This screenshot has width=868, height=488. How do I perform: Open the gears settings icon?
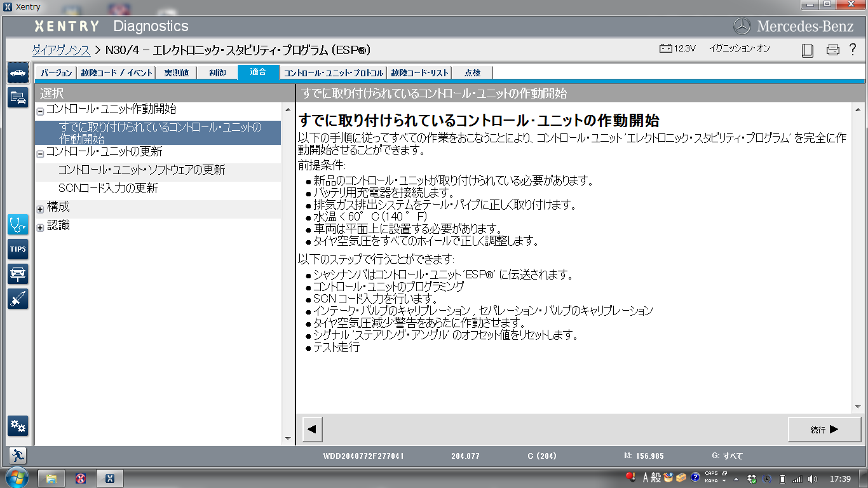pyautogui.click(x=18, y=426)
